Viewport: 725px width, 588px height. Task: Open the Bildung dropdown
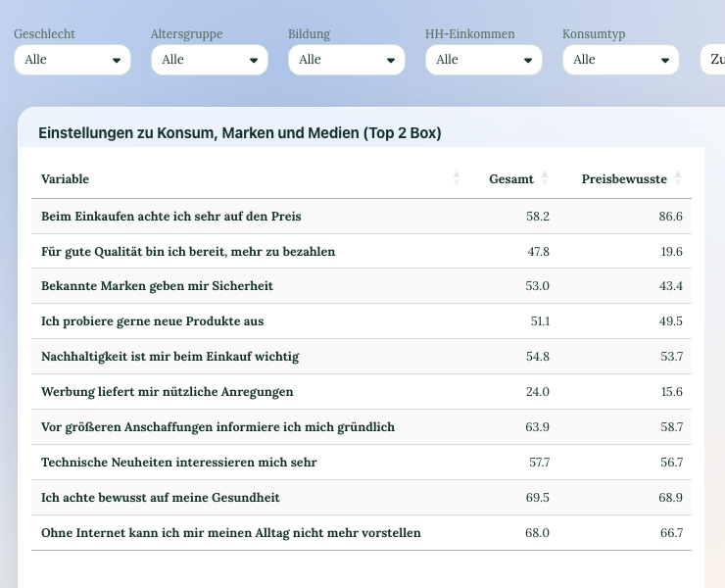[347, 60]
